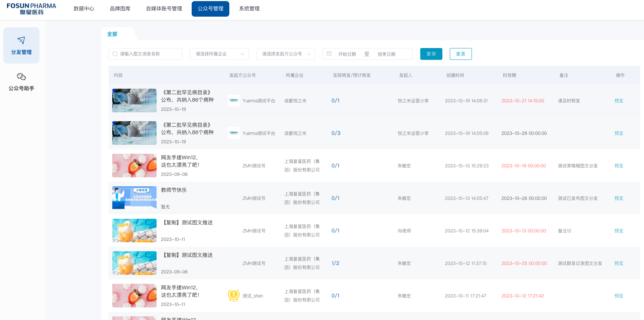Click 时效期 column header
The height and width of the screenshot is (320, 644).
click(510, 75)
